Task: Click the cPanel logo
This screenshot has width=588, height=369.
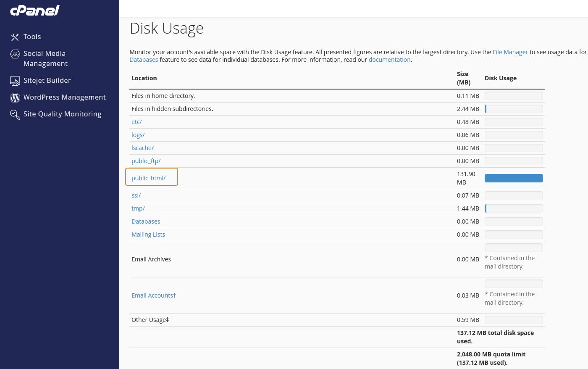Action: (x=34, y=10)
